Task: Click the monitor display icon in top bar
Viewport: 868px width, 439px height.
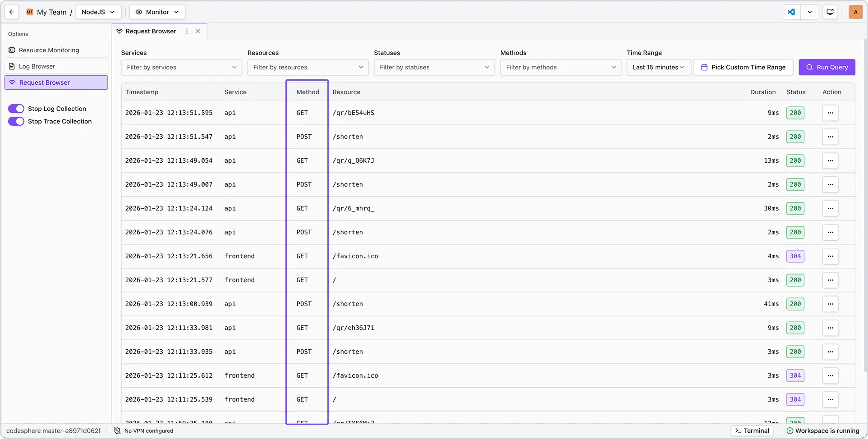Action: 830,12
